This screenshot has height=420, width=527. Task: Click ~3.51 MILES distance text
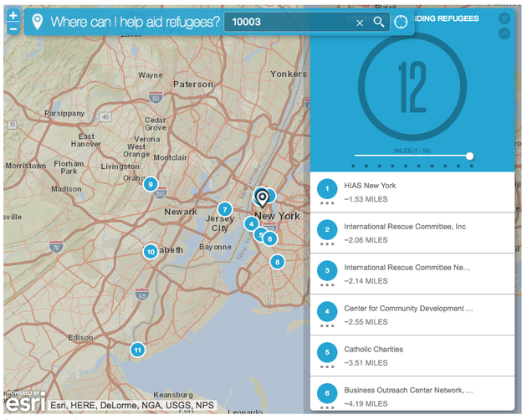tap(366, 363)
